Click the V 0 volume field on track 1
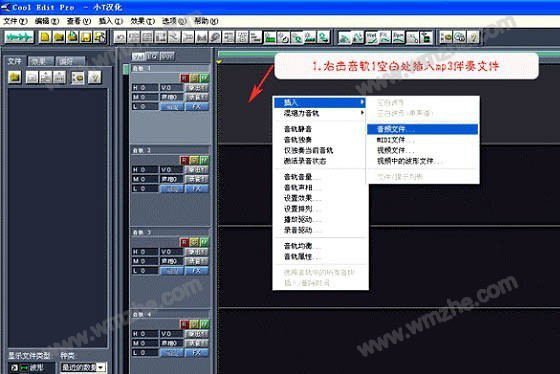 (x=171, y=88)
